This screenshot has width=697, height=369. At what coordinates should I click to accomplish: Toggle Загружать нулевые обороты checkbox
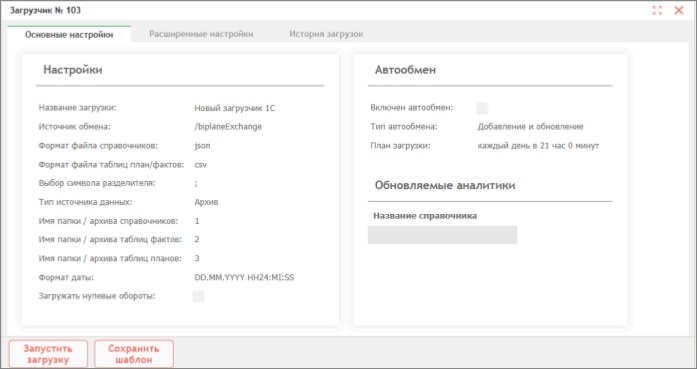tap(199, 297)
